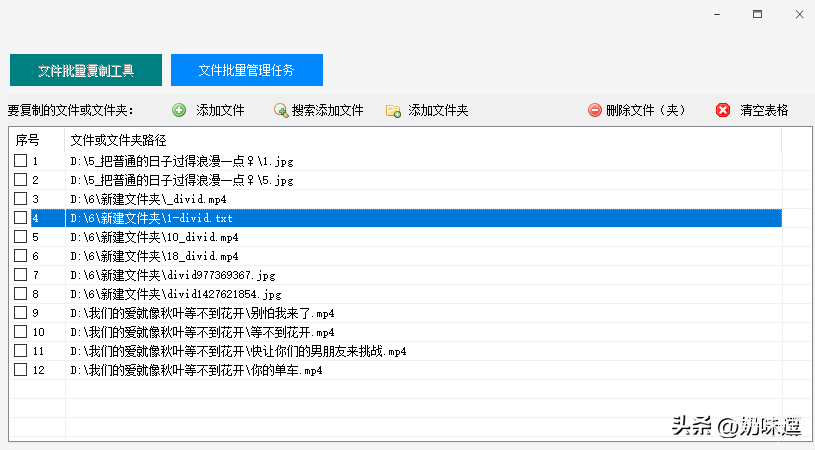Select the path 新建文件夹\1-divid.txt
Screen dimensions: 815x450
point(151,218)
